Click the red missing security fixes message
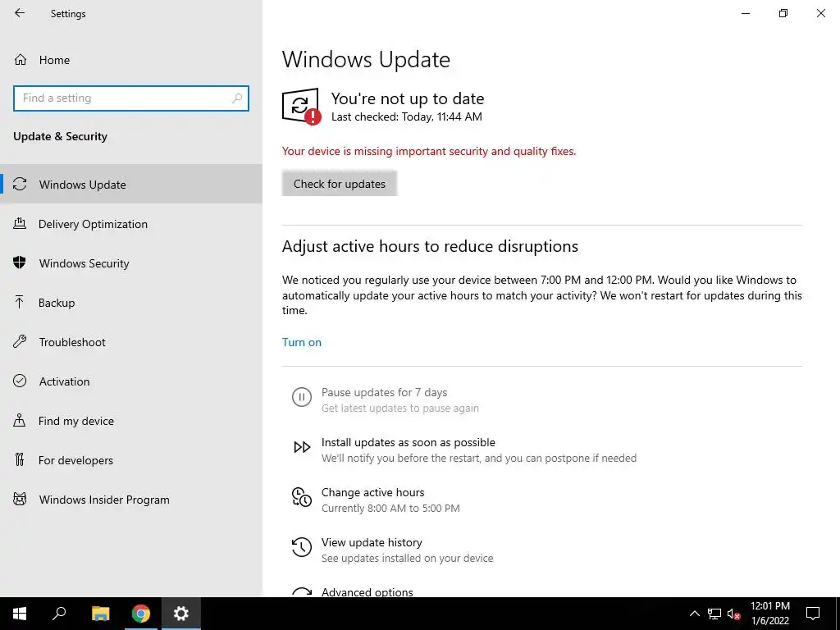Screen dimensions: 840x630 pos(428,151)
